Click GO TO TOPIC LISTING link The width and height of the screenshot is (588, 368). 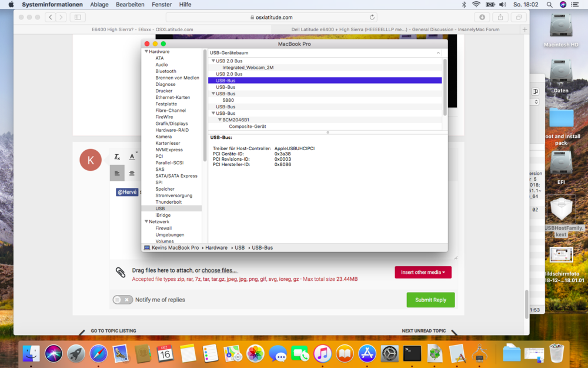(113, 331)
